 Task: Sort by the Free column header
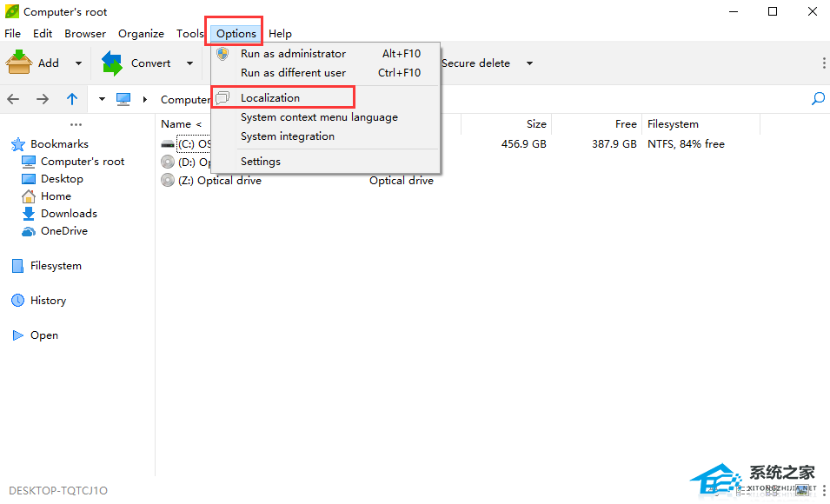pyautogui.click(x=626, y=124)
